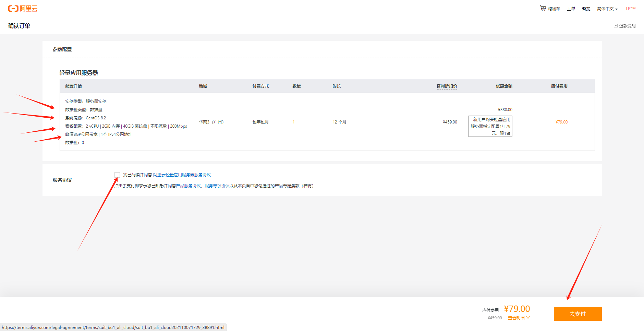Screen dimensions: 644x331
Task: Click the 确认订单 page heading
Action: click(19, 26)
